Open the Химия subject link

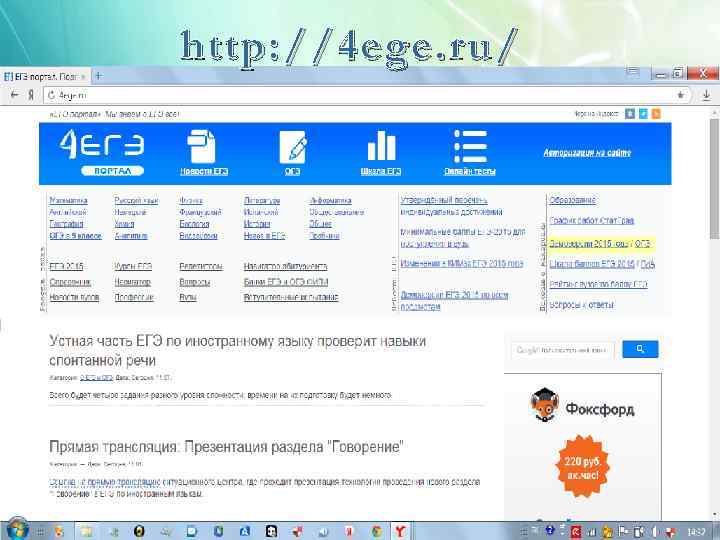click(124, 224)
